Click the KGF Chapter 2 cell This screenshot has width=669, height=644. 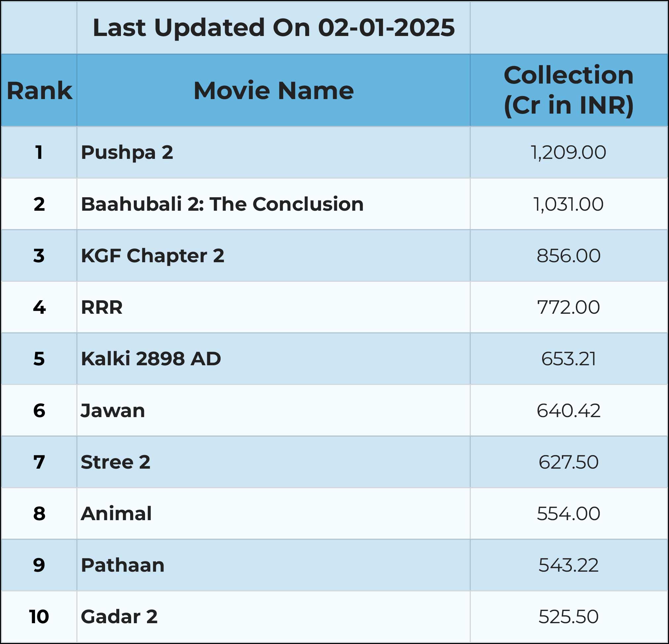(x=274, y=256)
